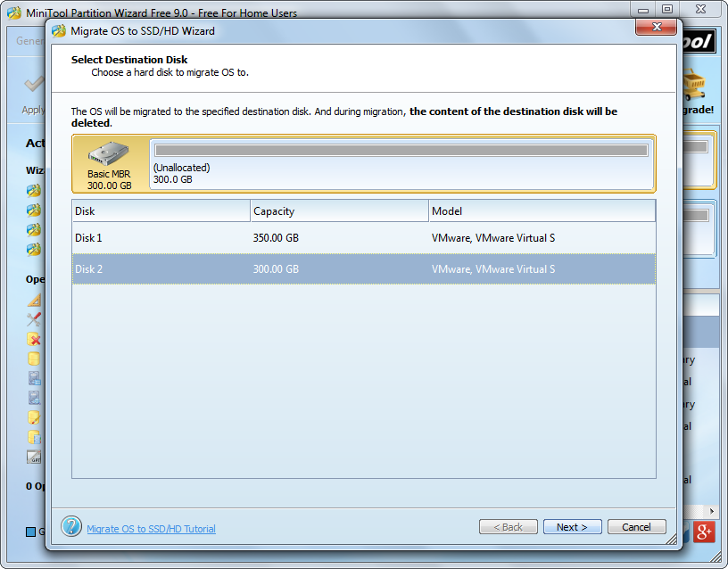Image resolution: width=728 pixels, height=569 pixels.
Task: Minimize the MiniTool Partition Wizard main window
Action: click(643, 9)
